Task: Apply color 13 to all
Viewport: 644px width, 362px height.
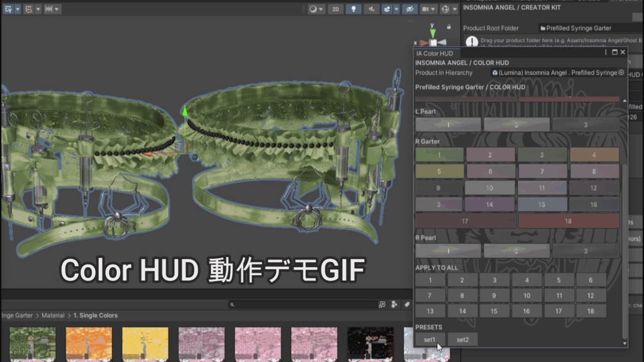Action: (x=430, y=311)
